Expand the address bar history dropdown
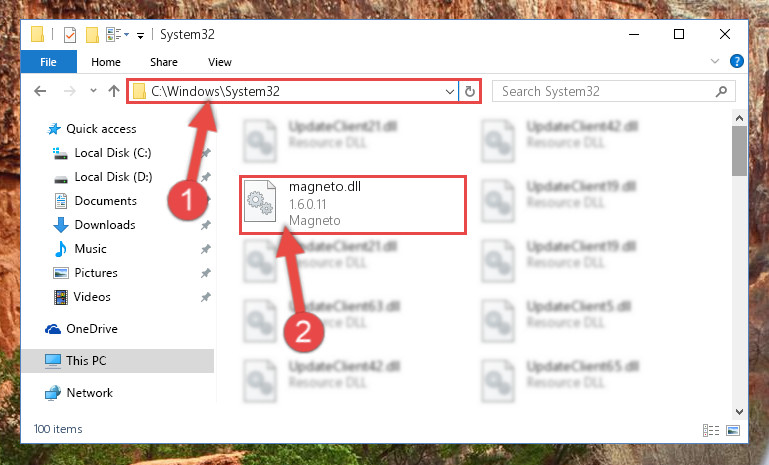Screen dimensions: 769x465 (x=449, y=92)
